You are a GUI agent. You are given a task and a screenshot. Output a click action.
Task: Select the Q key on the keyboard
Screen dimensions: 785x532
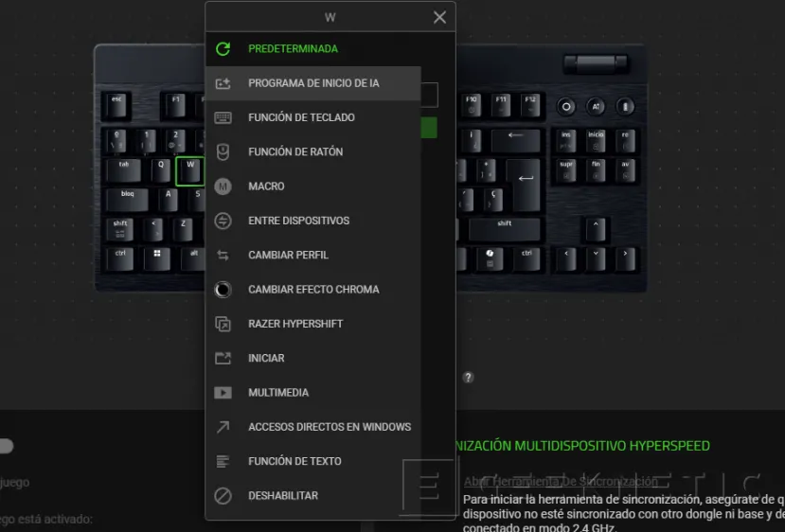(x=161, y=170)
